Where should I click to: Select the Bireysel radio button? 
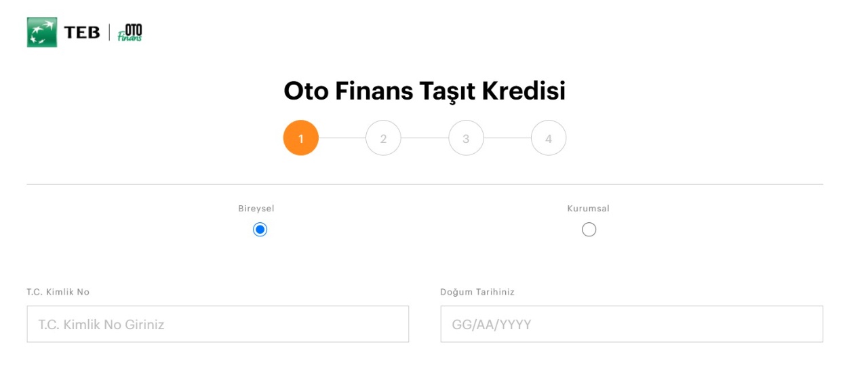(x=260, y=230)
